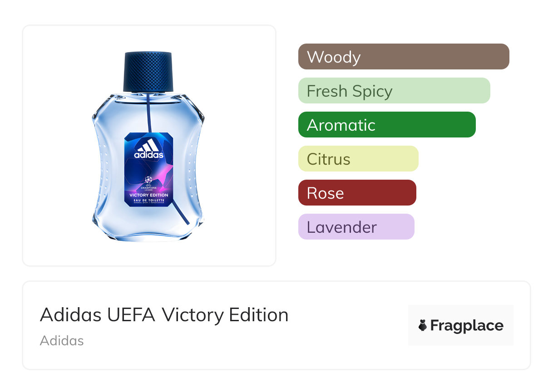The width and height of the screenshot is (553, 392).
Task: Open the "Adidas UEFA Victory Edition" title link
Action: tap(164, 315)
